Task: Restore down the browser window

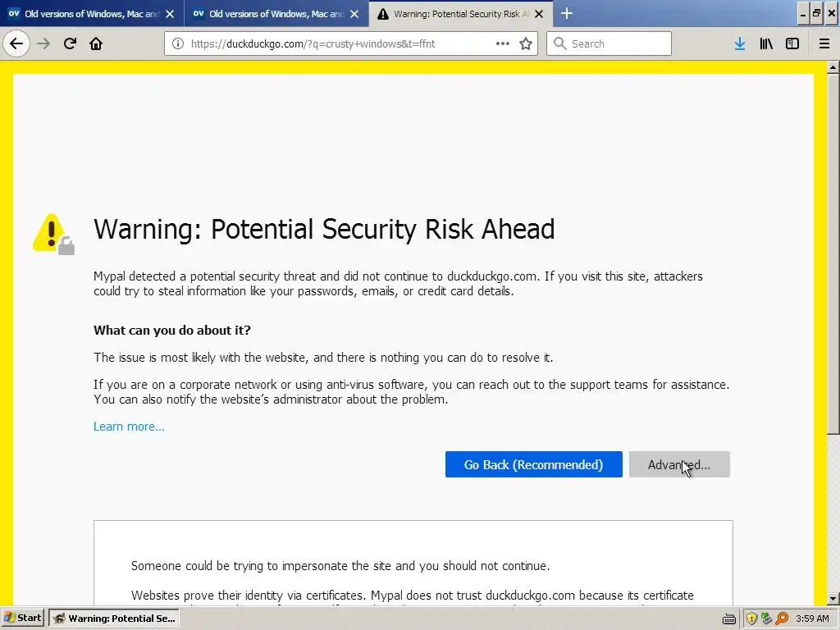Action: click(x=816, y=14)
